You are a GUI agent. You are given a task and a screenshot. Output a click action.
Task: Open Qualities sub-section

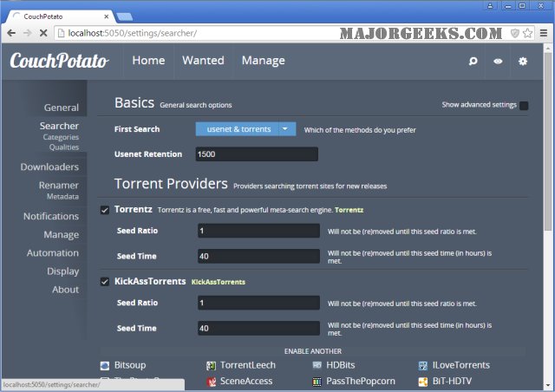click(64, 147)
